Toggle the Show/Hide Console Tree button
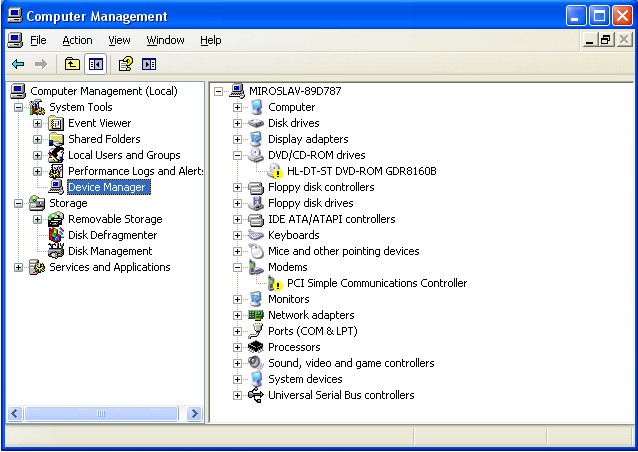Viewport: 638px width, 452px height. 96,64
